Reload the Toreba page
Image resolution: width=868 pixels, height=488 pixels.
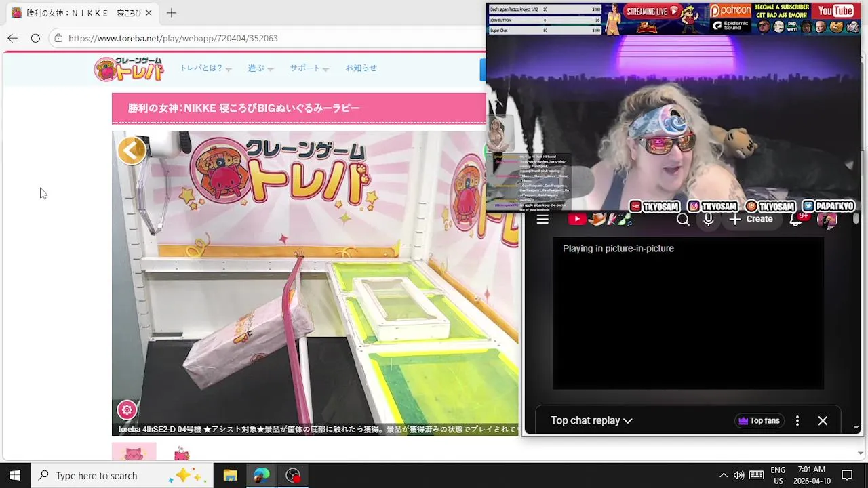tap(35, 38)
